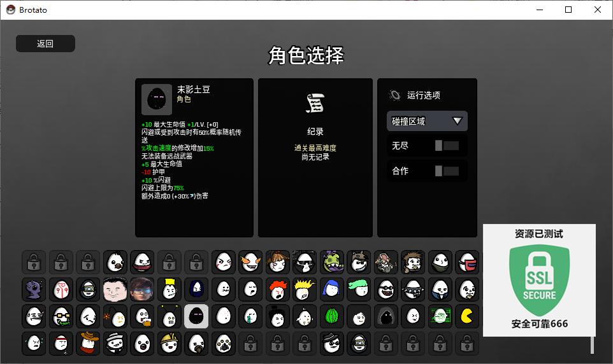Click the 返回 back button
Image resolution: width=613 pixels, height=364 pixels.
pos(45,43)
